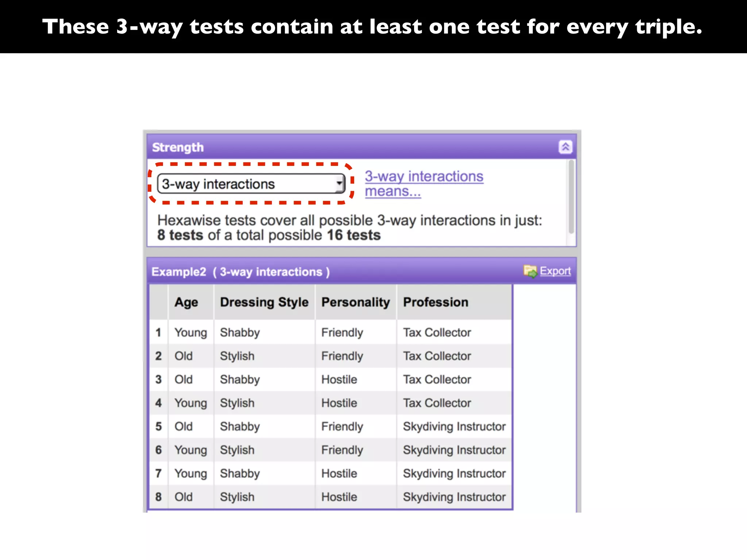747x560 pixels.
Task: Click 'Friendly' in row 1
Action: click(x=342, y=333)
